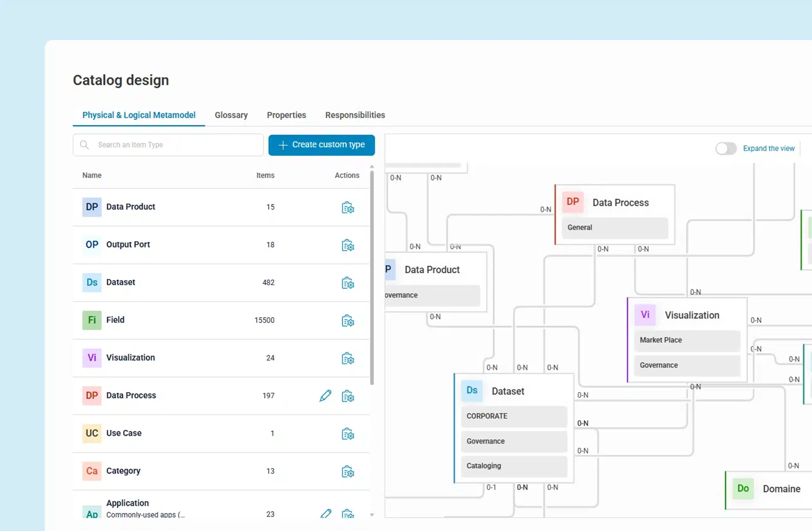Open settings for the Output Port type

pos(347,245)
